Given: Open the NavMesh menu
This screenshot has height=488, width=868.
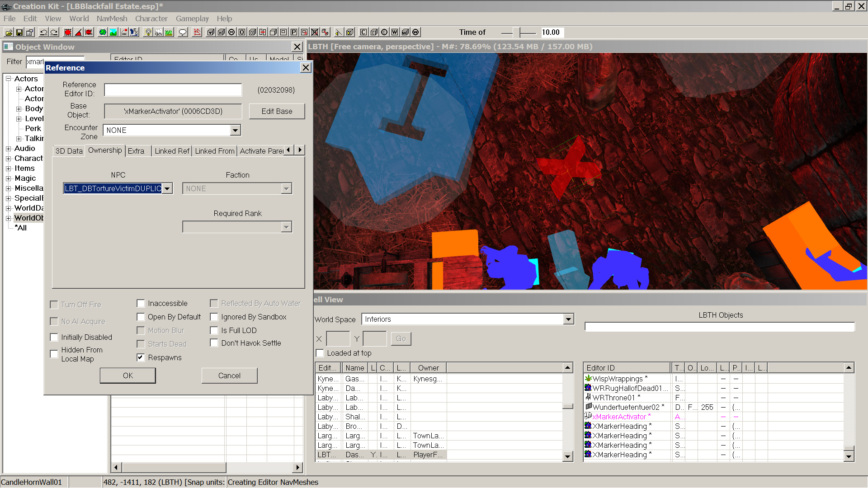Looking at the screenshot, I should click(112, 19).
